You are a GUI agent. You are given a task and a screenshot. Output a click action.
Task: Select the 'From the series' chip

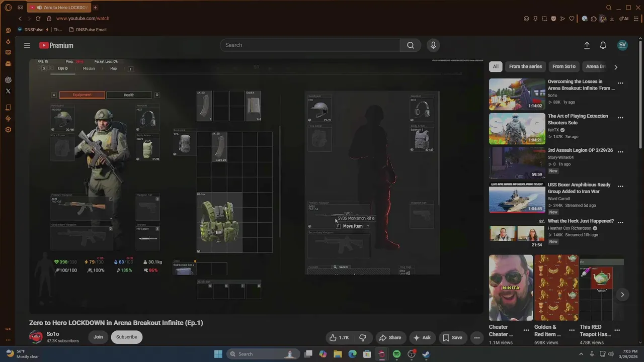pos(525,66)
